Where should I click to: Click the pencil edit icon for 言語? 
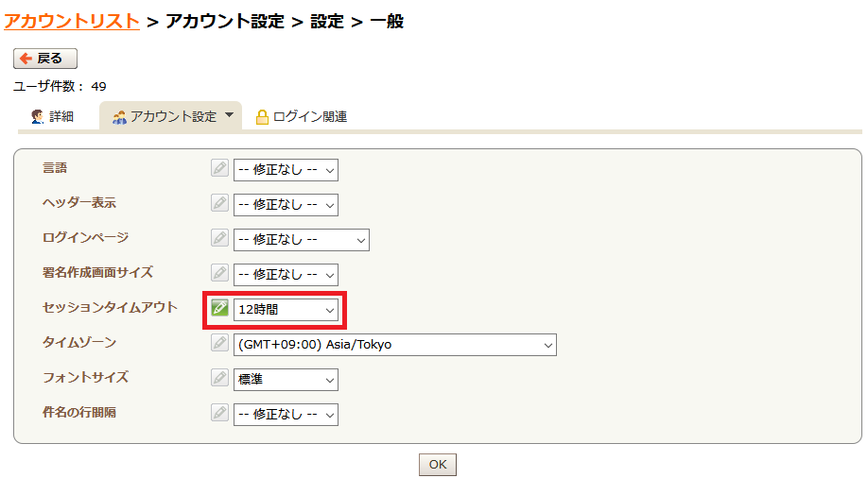click(x=219, y=168)
